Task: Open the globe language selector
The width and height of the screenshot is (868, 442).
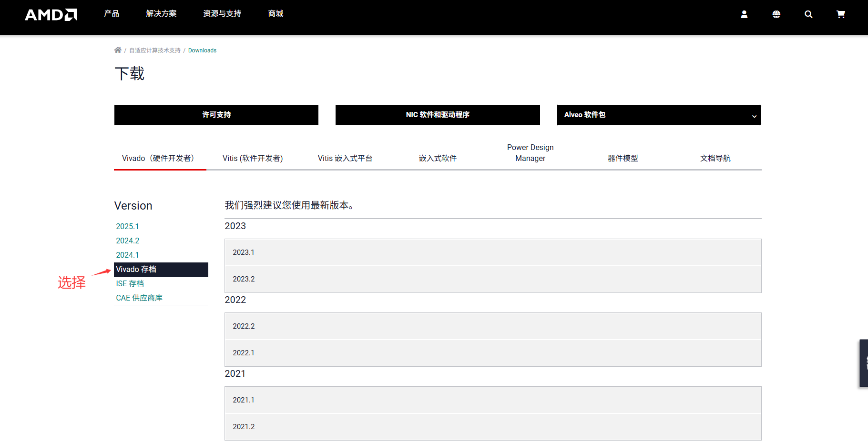Action: point(776,14)
